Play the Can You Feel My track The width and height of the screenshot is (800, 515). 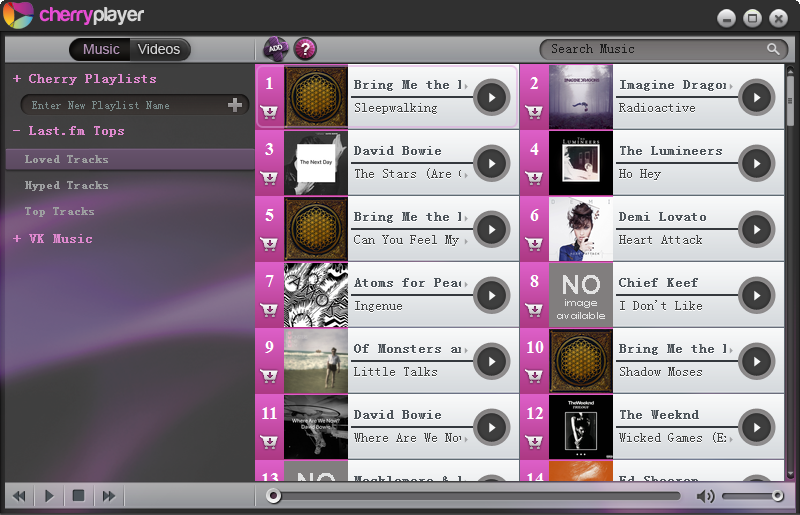point(492,229)
